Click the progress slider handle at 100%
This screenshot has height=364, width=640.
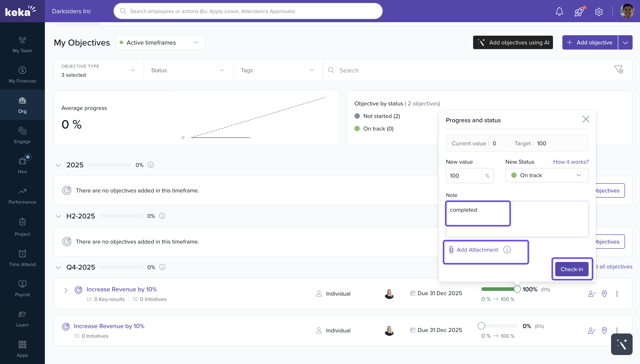click(517, 289)
